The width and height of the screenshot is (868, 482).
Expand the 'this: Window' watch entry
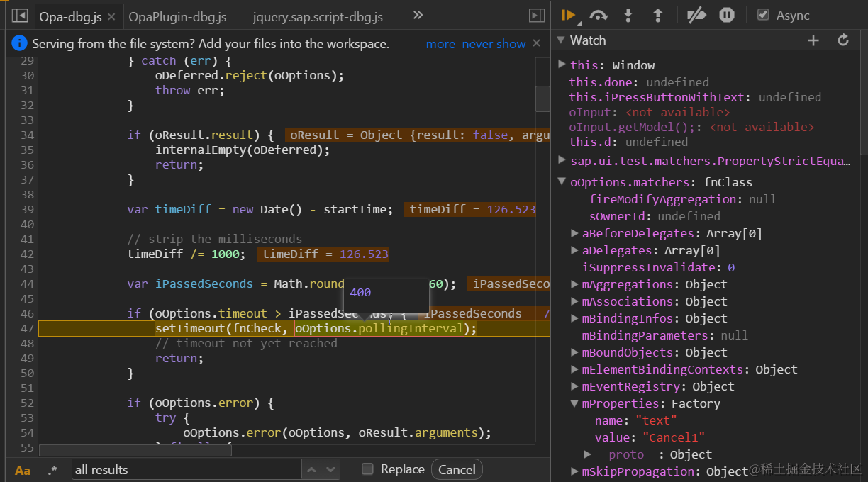[562, 65]
